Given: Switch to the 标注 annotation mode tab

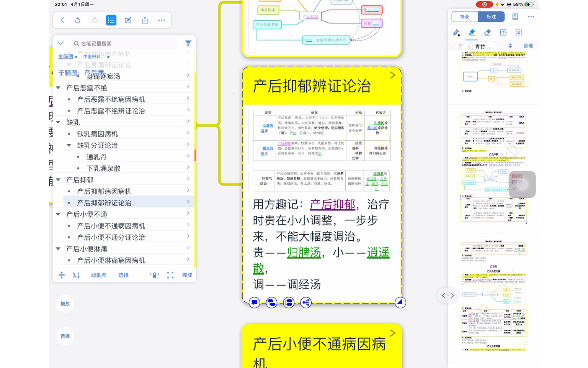Looking at the screenshot, I should click(491, 16).
